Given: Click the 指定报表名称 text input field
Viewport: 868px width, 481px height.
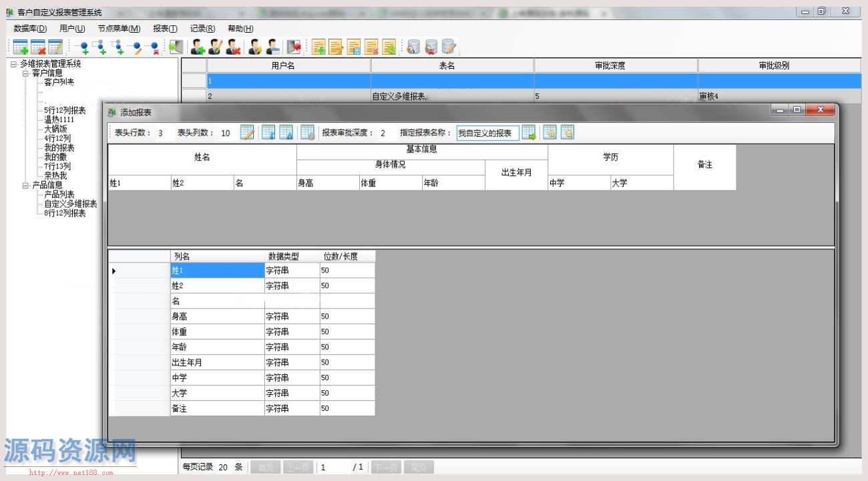Looking at the screenshot, I should 488,133.
